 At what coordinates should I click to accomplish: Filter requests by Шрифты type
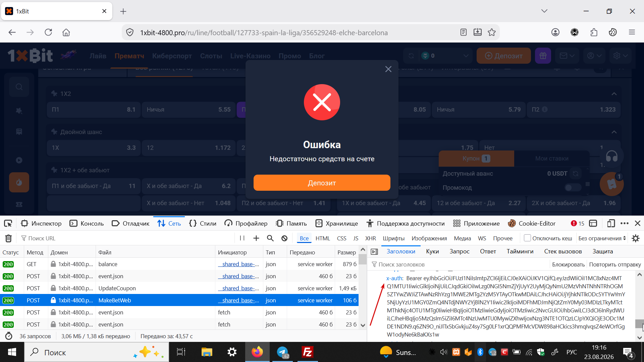tap(393, 238)
